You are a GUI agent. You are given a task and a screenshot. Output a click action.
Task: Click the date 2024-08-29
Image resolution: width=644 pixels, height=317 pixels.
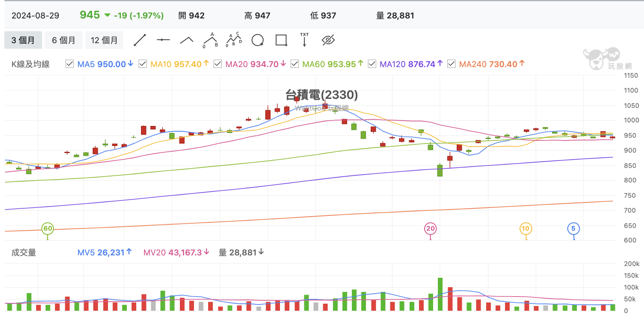tap(35, 16)
